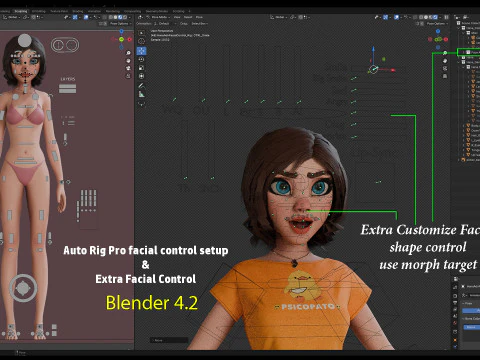Click zoom icon in main dark viewport
The width and height of the screenshot is (480, 360).
point(445,53)
